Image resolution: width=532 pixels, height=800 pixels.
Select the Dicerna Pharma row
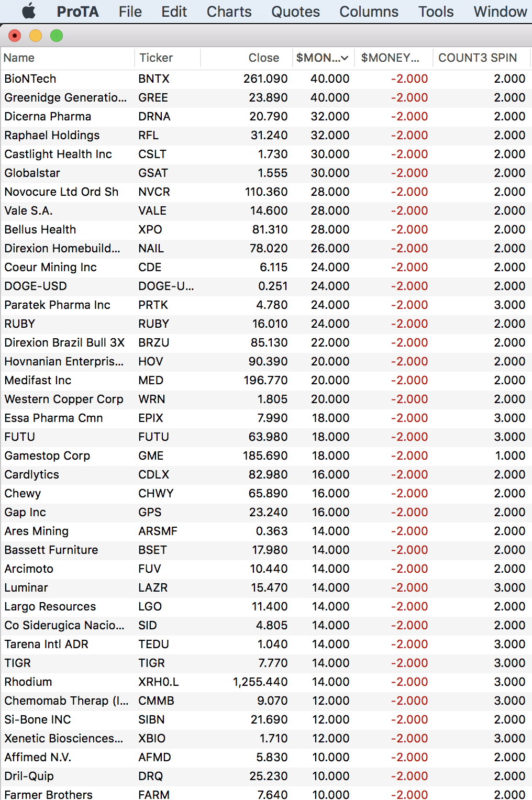[x=266, y=116]
